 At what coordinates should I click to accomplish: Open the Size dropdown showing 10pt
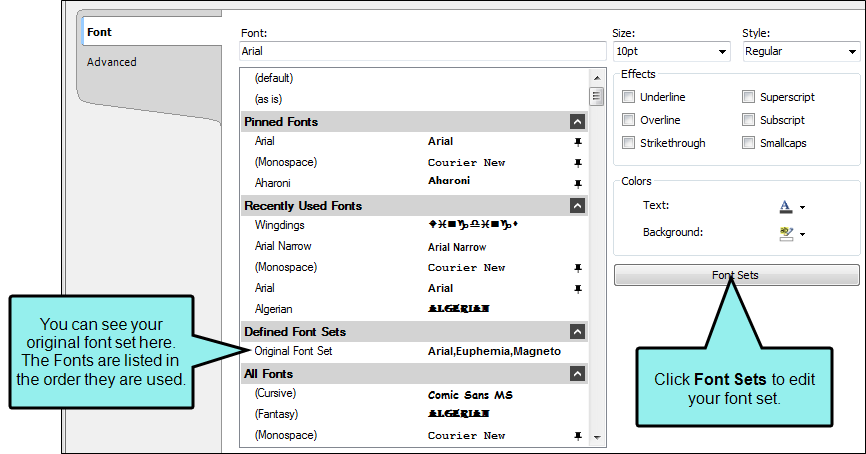tap(672, 51)
